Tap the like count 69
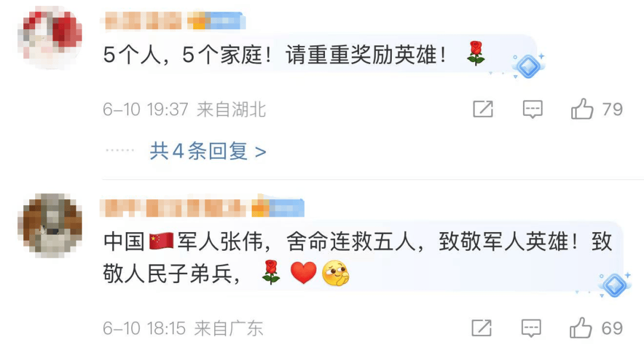Screen dimensions: 644x348 tap(612, 328)
